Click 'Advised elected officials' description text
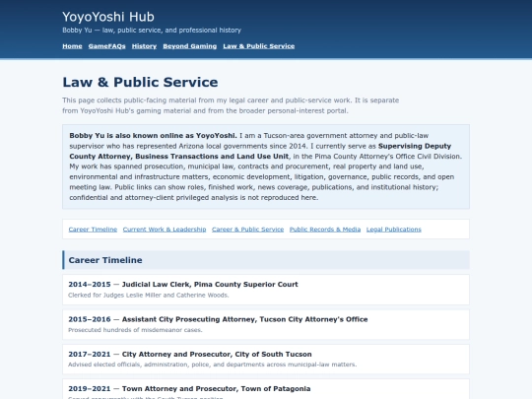532x399 pixels. point(213,365)
